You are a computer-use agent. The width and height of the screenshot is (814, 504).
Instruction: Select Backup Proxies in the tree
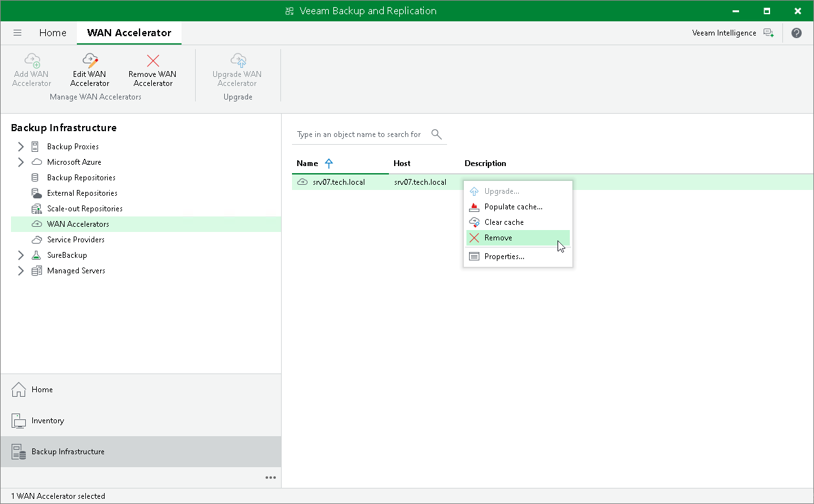click(73, 147)
